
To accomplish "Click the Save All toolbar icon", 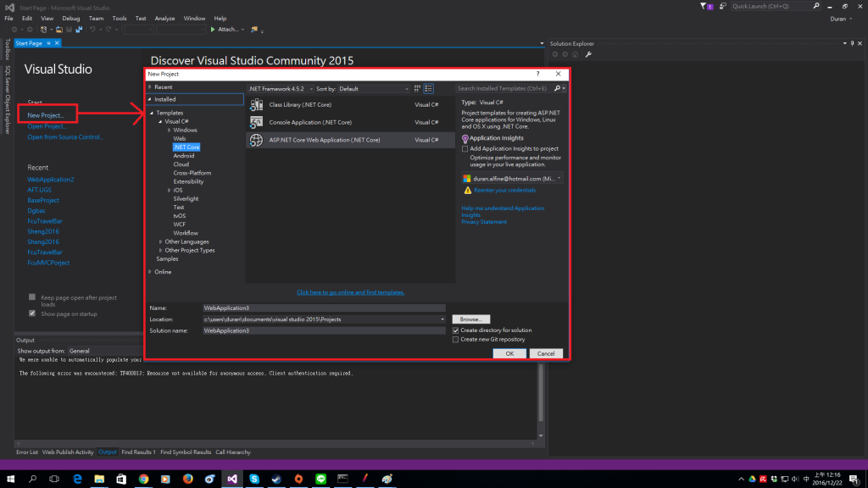I will pos(79,30).
